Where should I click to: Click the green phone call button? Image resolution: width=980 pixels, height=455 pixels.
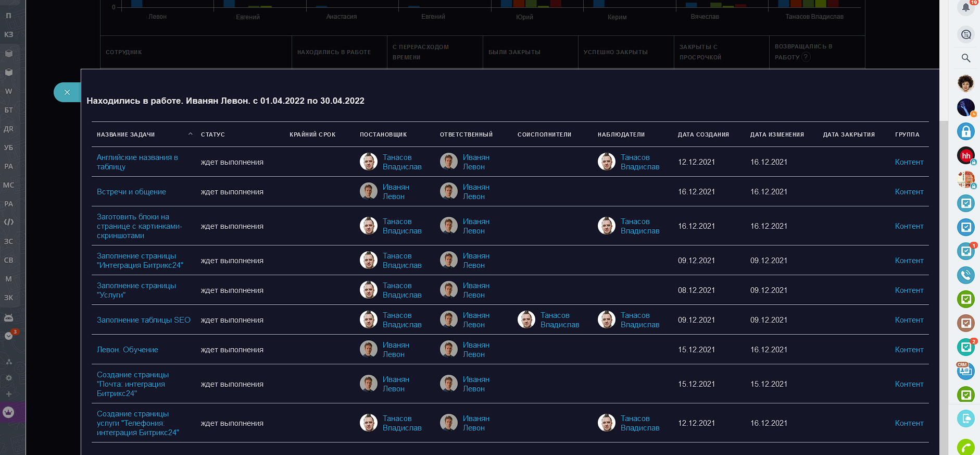[965, 447]
